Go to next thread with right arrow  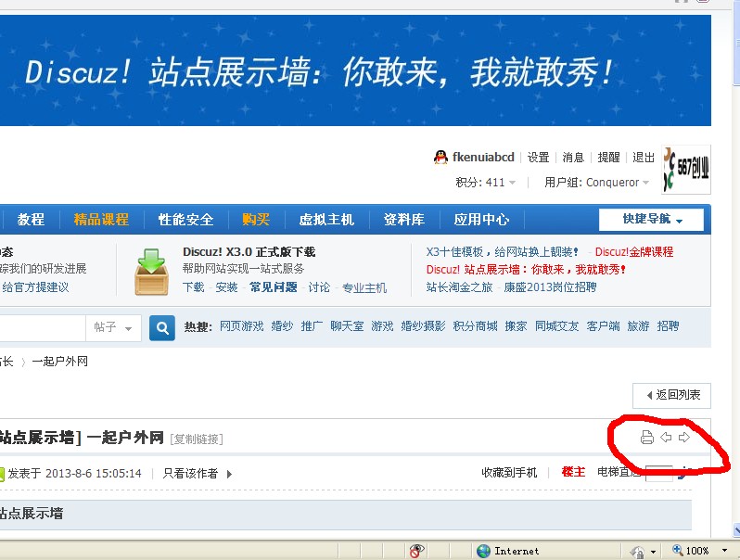click(684, 438)
